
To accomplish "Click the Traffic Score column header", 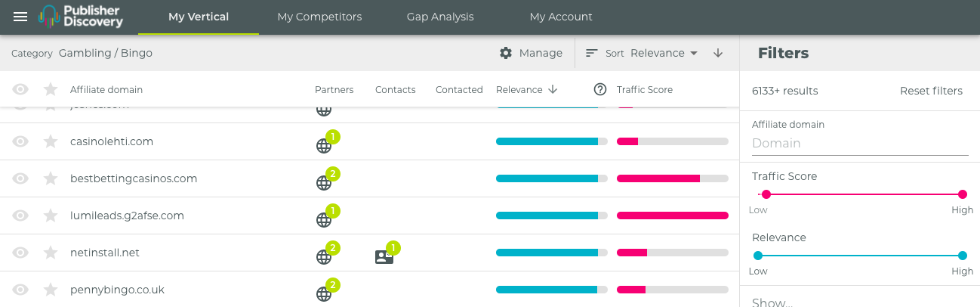I will (644, 89).
